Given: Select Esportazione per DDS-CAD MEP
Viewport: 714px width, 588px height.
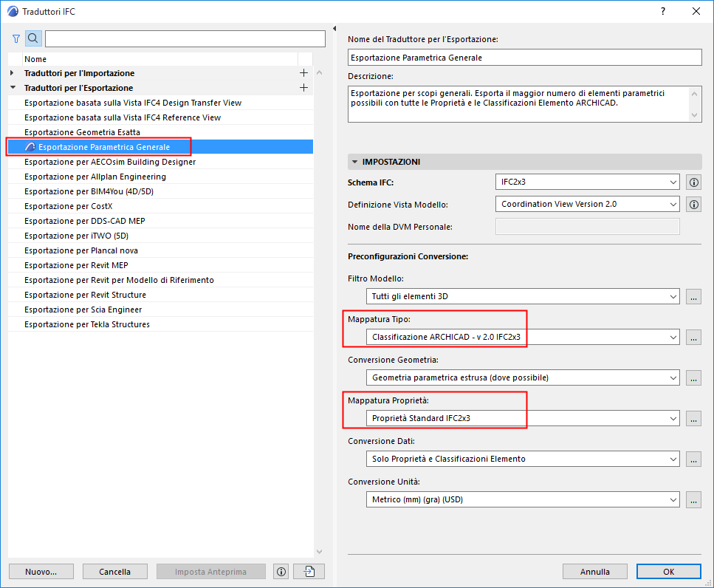Looking at the screenshot, I should pos(160,221).
